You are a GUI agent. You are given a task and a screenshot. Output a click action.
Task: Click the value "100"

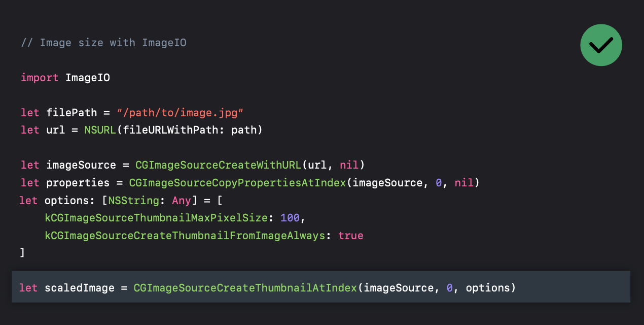pyautogui.click(x=290, y=218)
